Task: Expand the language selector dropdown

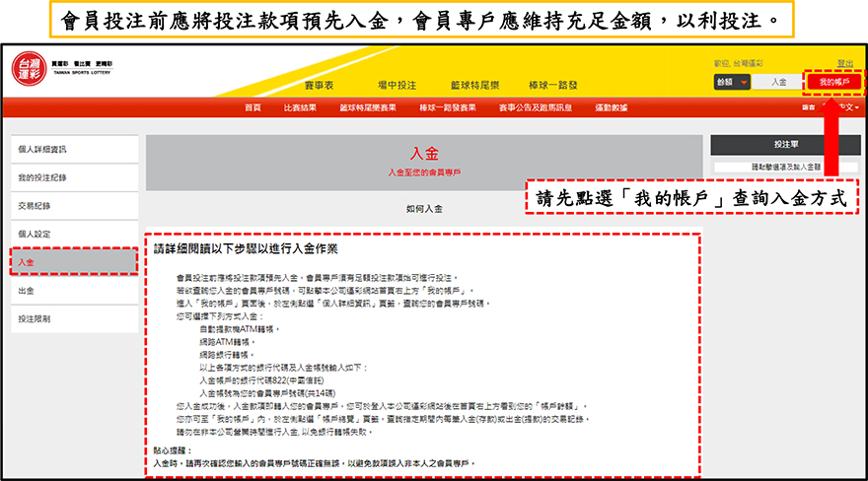Action: point(846,106)
